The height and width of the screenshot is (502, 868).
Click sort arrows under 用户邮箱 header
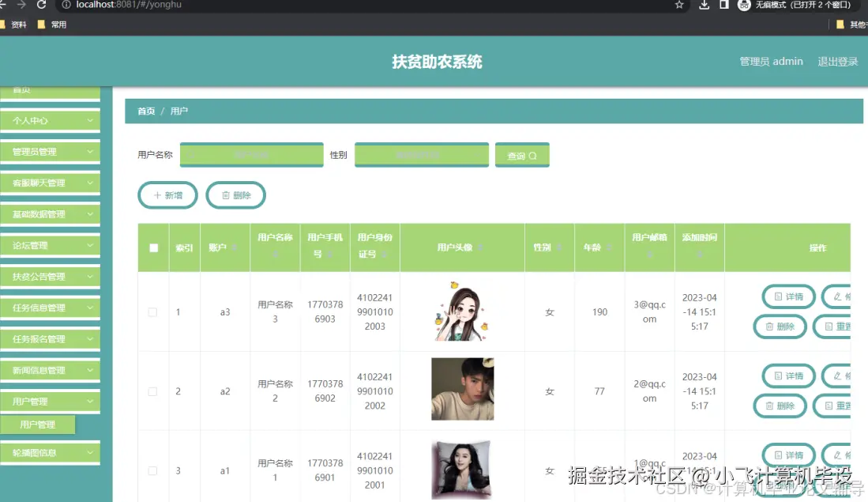click(650, 254)
